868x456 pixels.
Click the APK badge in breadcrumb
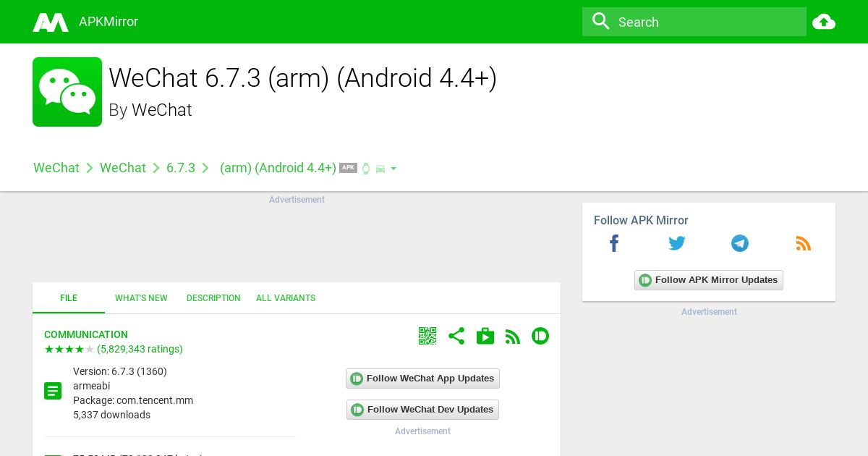tap(349, 167)
